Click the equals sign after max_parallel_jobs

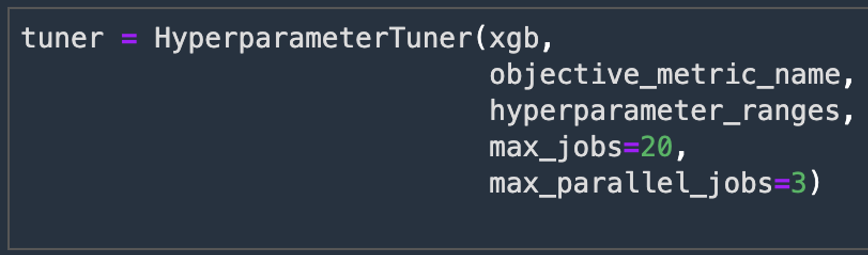(782, 184)
